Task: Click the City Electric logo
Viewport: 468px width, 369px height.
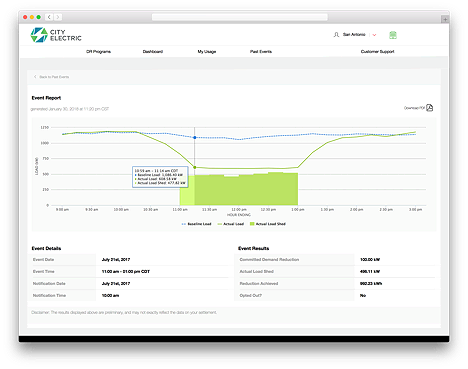Action: (56, 35)
